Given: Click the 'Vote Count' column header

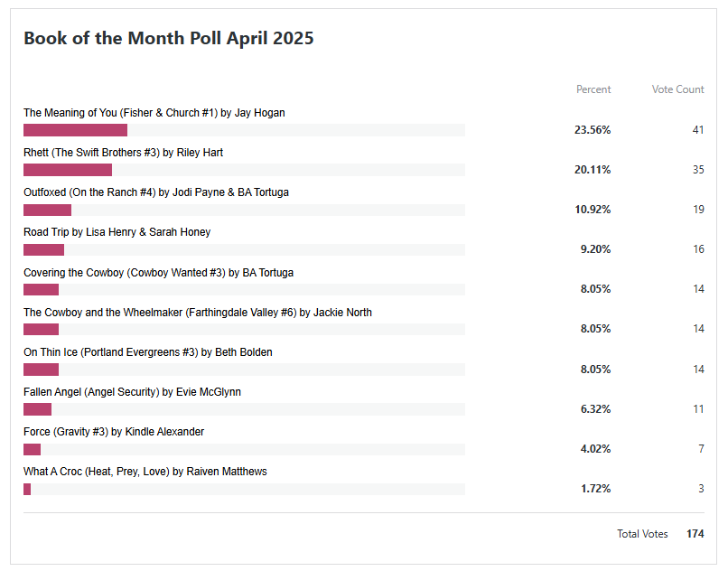Looking at the screenshot, I should point(677,89).
